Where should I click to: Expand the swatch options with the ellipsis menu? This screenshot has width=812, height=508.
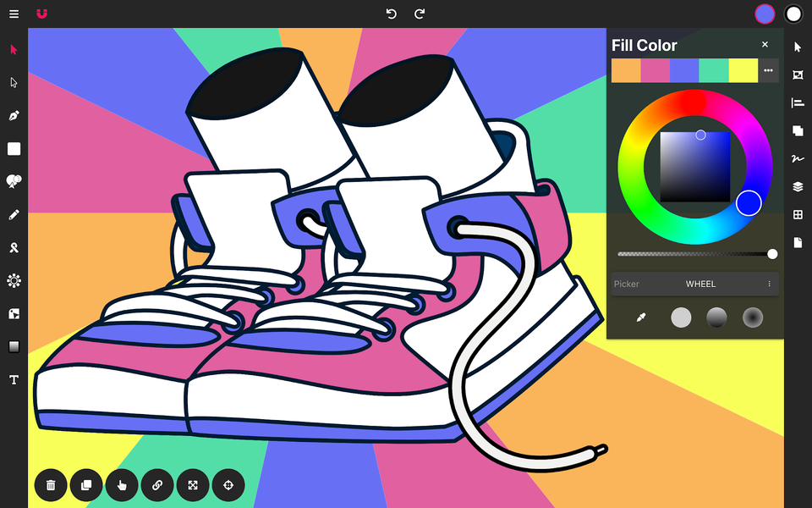coord(768,70)
